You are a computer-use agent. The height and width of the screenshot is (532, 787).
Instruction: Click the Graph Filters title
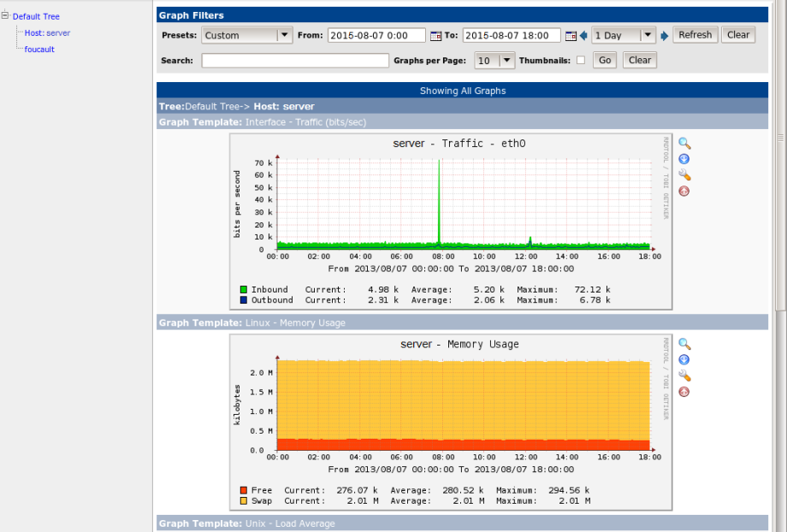coord(192,15)
